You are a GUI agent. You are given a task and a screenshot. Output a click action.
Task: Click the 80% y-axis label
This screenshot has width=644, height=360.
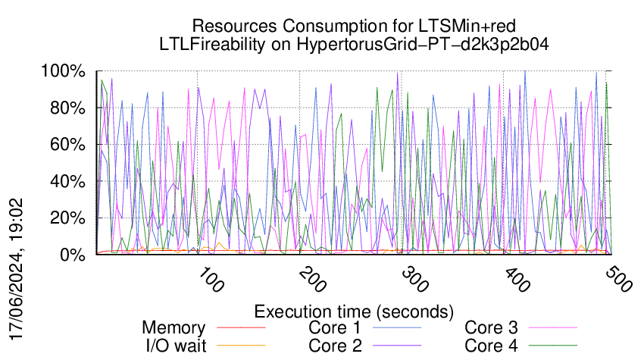tap(67, 108)
